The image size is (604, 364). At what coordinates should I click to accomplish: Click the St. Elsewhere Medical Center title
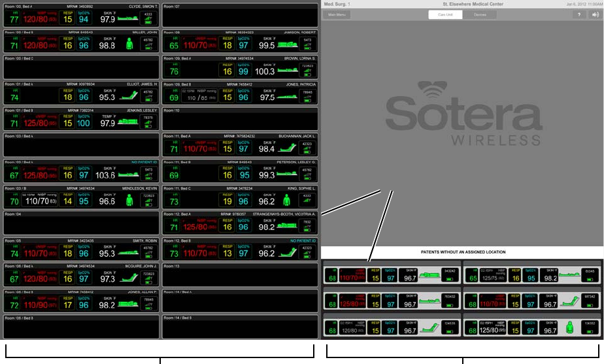tap(473, 4)
